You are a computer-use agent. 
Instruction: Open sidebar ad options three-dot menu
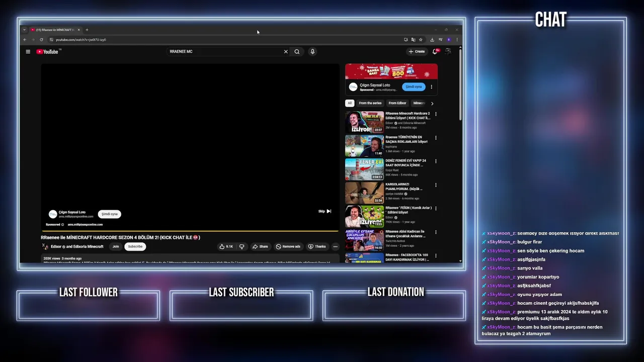click(x=431, y=86)
